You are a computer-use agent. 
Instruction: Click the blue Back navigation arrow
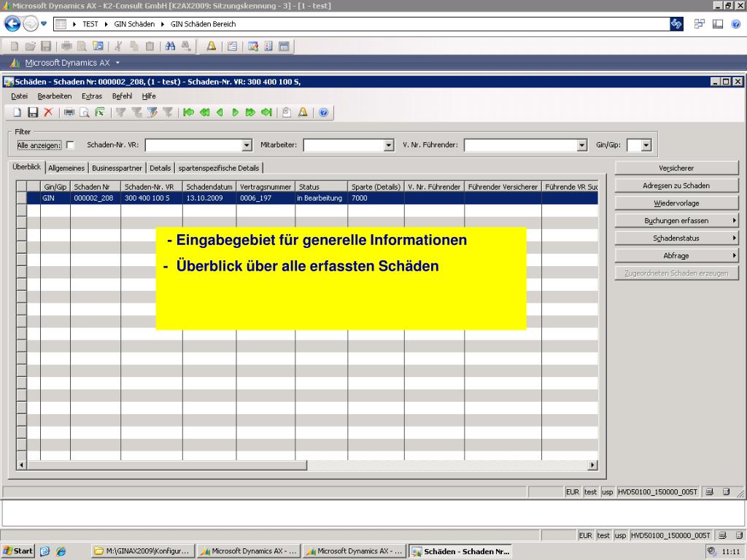pos(12,23)
